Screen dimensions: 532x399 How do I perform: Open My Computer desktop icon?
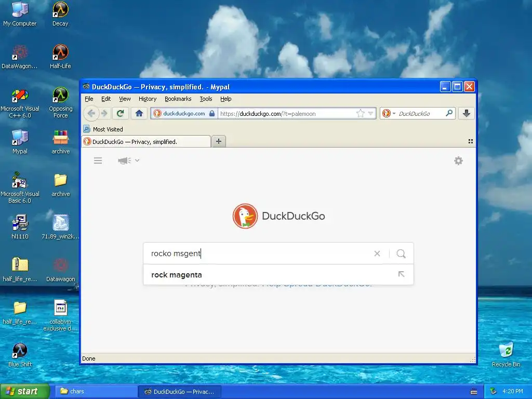coord(20,14)
